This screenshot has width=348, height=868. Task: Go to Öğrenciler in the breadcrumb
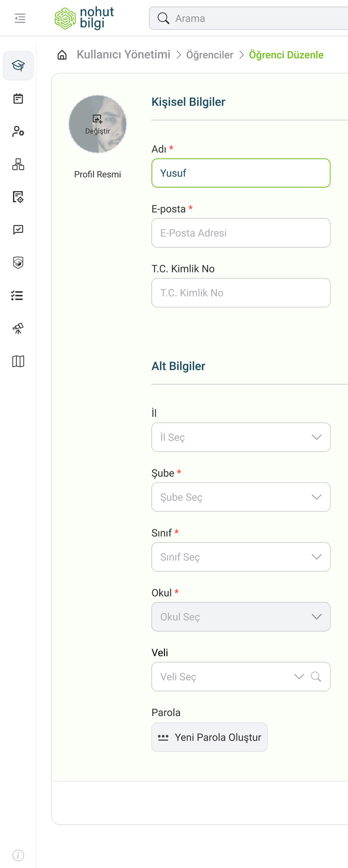(209, 55)
